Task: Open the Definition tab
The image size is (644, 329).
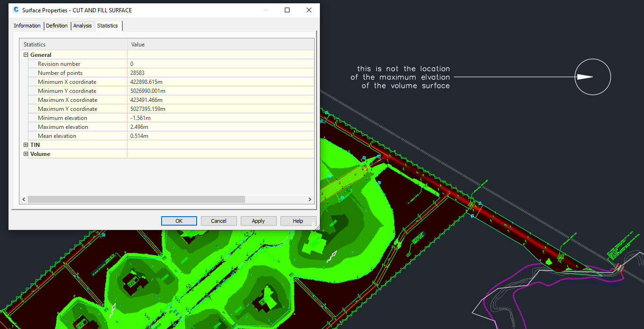Action: [x=57, y=26]
